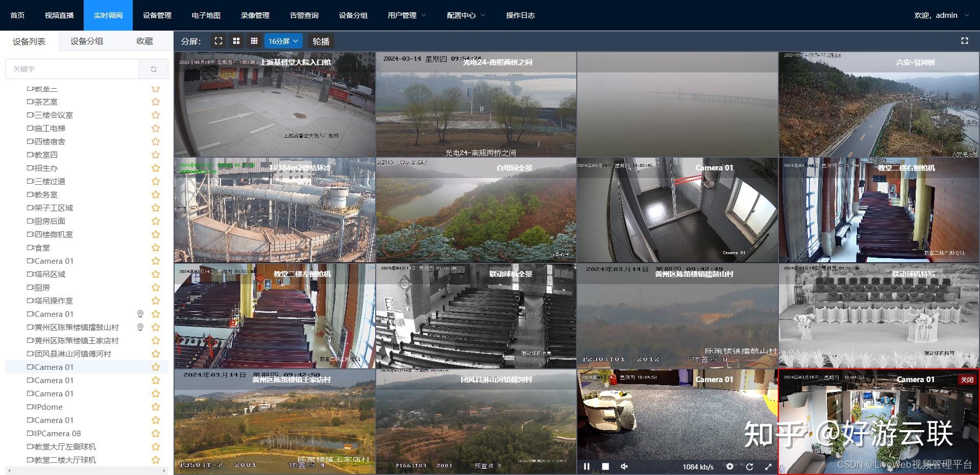Click the location pin next to 黄州区陈策楼镇擂鼓山村
The image size is (980, 475).
pos(140,327)
